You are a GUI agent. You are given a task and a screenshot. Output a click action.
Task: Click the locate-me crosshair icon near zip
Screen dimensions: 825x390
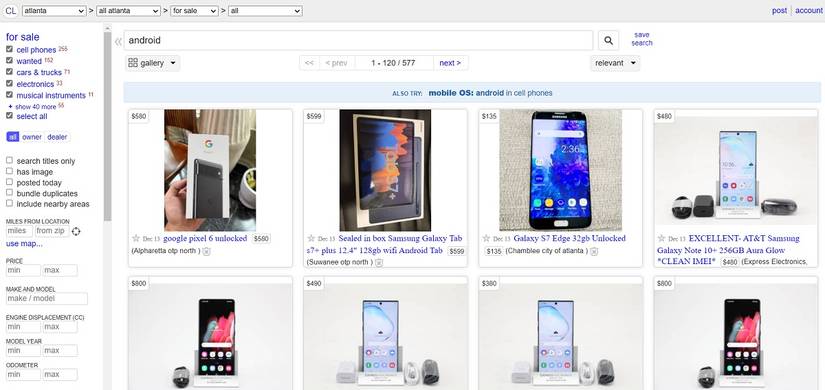[x=76, y=231]
